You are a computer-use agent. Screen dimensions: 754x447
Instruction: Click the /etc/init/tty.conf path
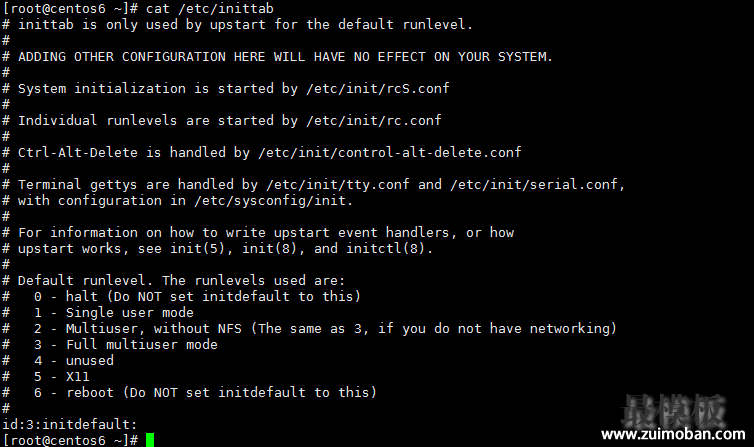click(338, 185)
